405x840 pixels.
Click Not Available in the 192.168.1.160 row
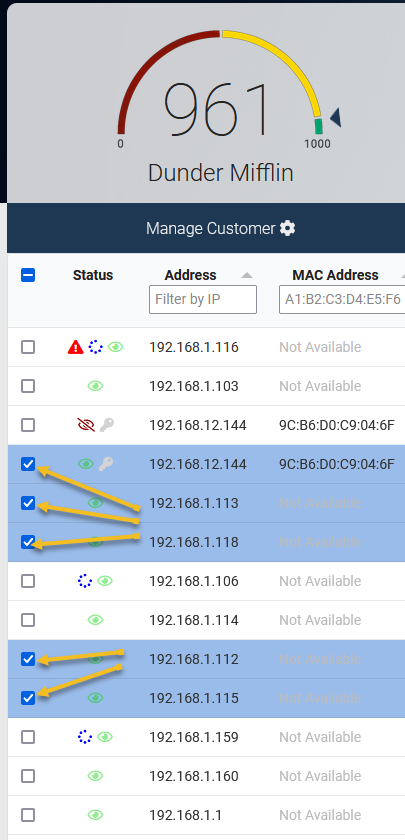point(320,776)
